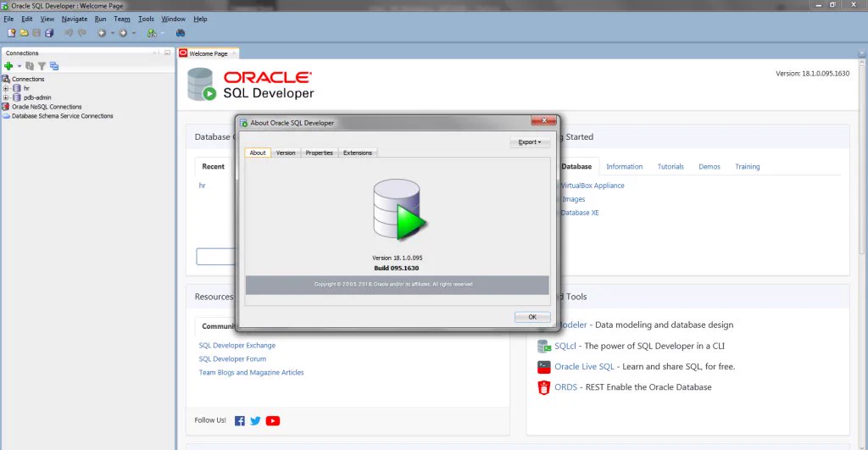Open the SQL Worksheet toolbar icon
Viewport: 868px width, 450px height.
(x=152, y=33)
